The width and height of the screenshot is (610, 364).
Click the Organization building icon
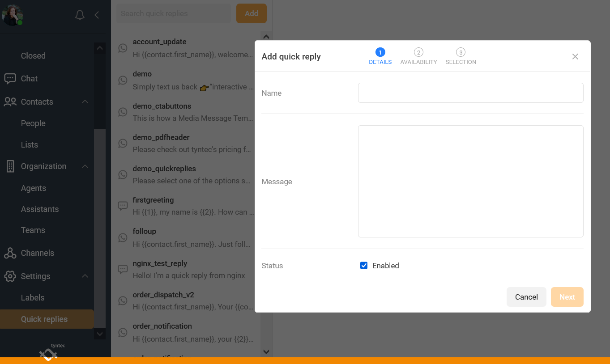pos(10,166)
